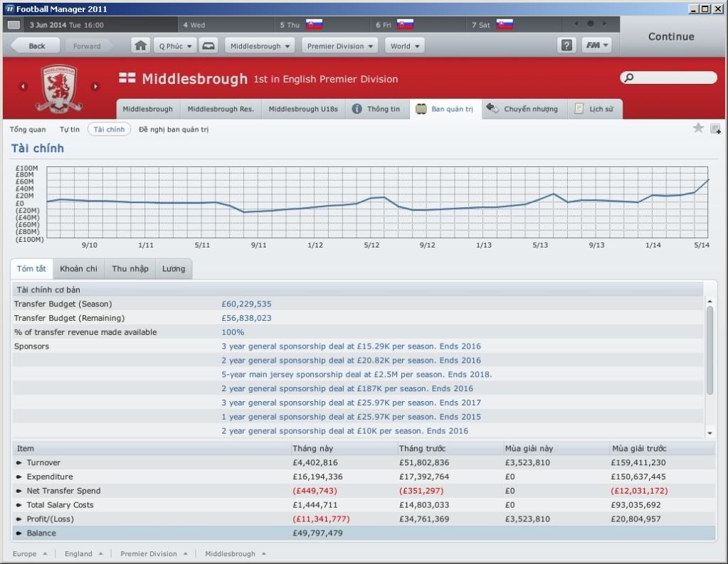Expand the Profit/(Loss) row
This screenshot has height=564, width=728.
19,519
